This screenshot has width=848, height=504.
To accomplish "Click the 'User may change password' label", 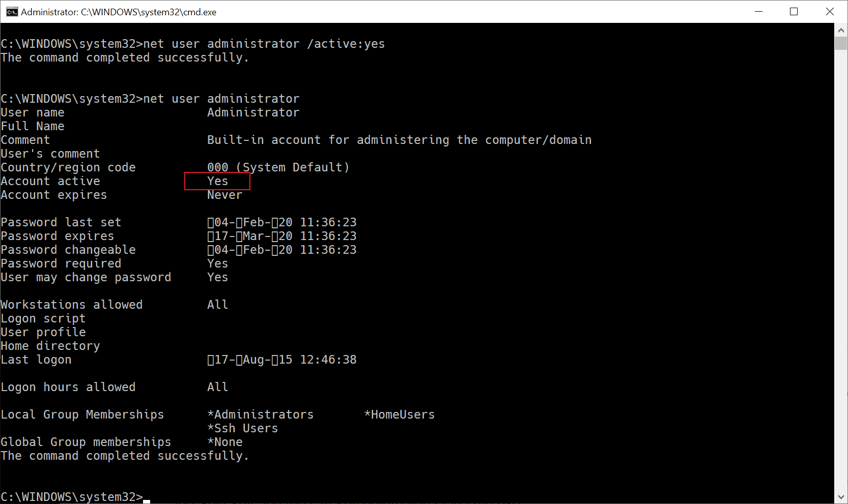I will [x=86, y=277].
